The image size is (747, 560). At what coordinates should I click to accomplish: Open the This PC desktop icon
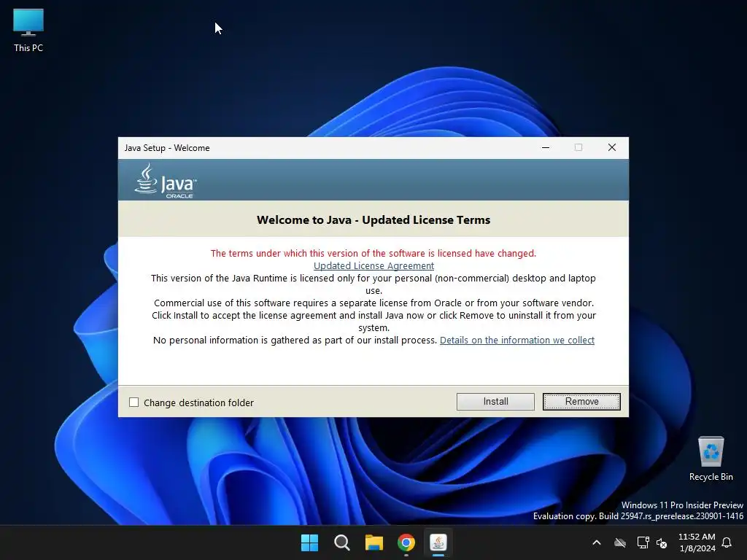click(x=28, y=31)
